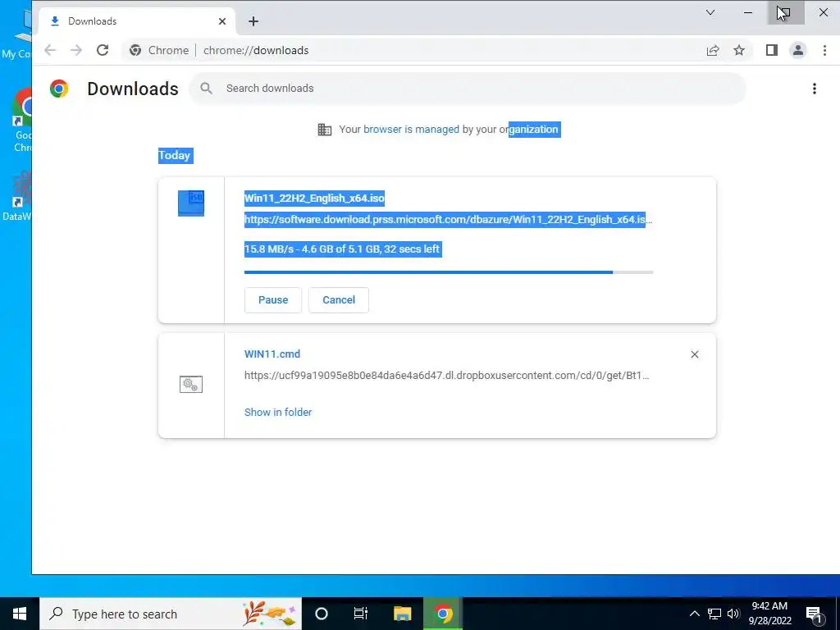The width and height of the screenshot is (840, 630).
Task: Open a new tab
Action: (x=253, y=21)
